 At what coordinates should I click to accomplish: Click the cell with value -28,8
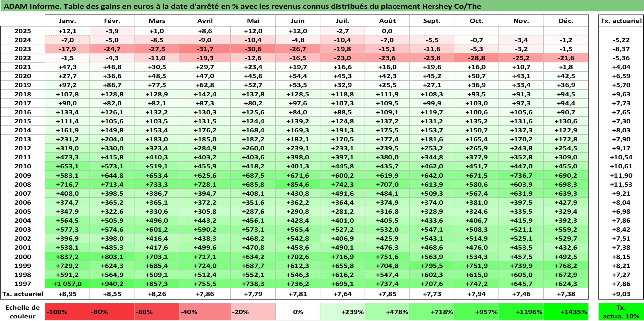[x=476, y=58]
